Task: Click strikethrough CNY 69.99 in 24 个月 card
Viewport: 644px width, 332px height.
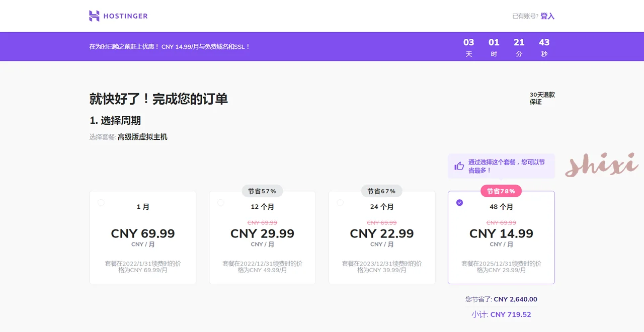Action: [x=382, y=222]
